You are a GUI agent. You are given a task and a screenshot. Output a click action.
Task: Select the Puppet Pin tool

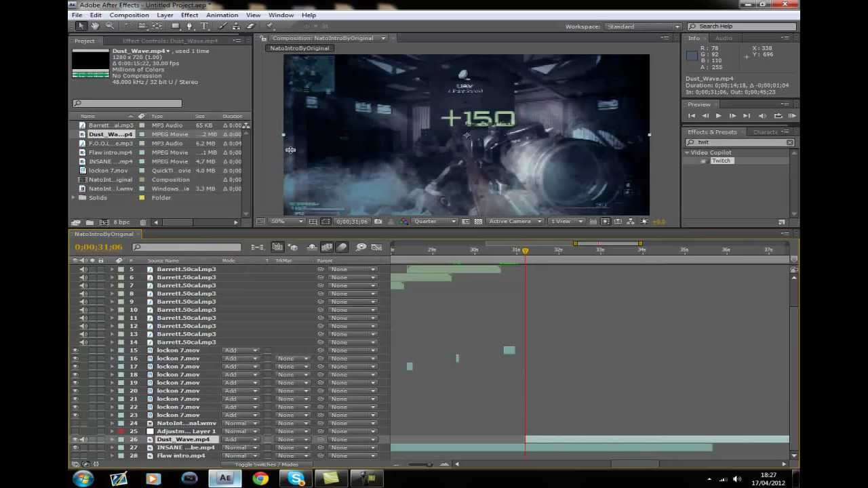(270, 26)
